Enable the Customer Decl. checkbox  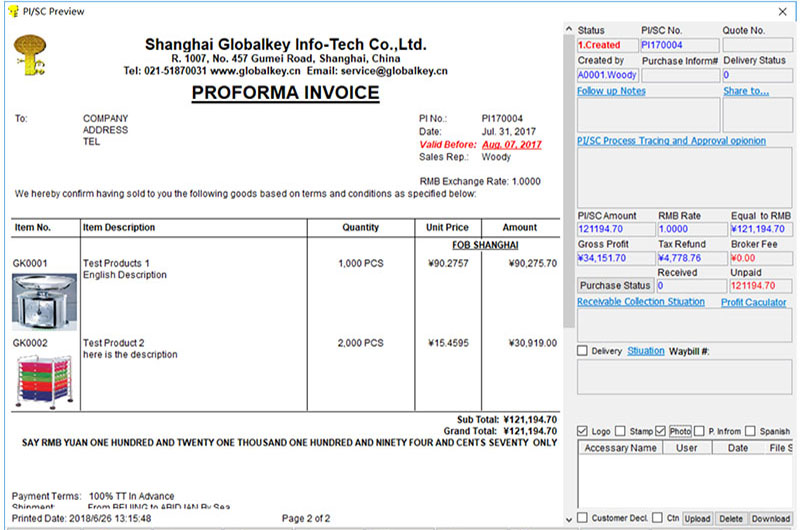pos(583,517)
